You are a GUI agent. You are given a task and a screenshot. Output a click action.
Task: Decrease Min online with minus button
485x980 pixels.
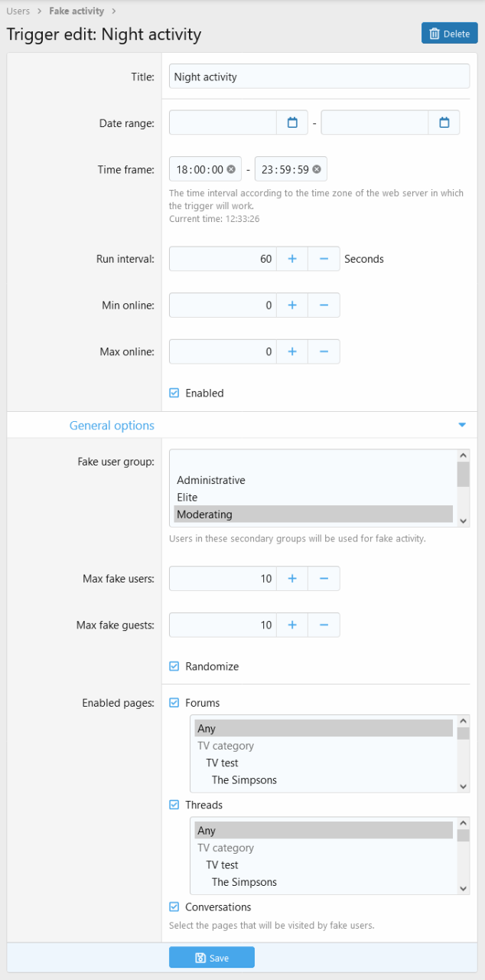point(324,305)
